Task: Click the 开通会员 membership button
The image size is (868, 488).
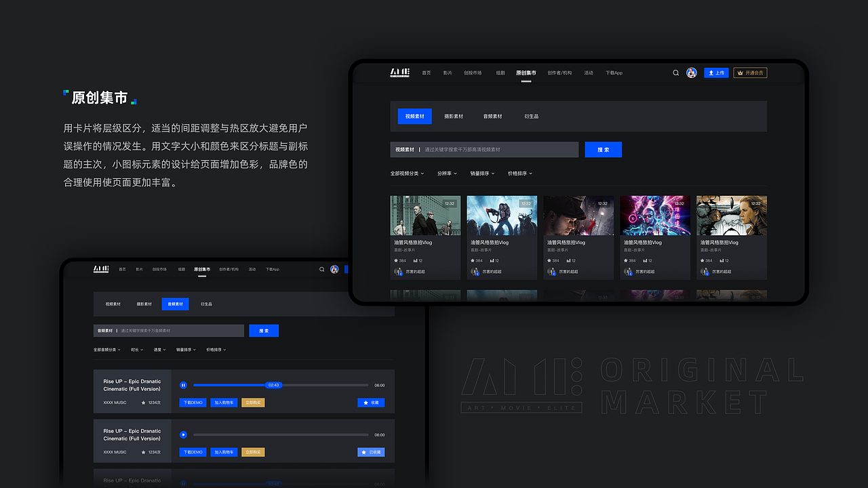Action: [750, 73]
